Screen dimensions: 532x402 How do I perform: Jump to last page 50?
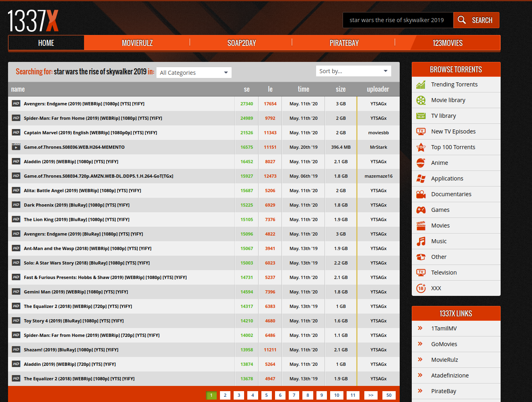(x=389, y=395)
